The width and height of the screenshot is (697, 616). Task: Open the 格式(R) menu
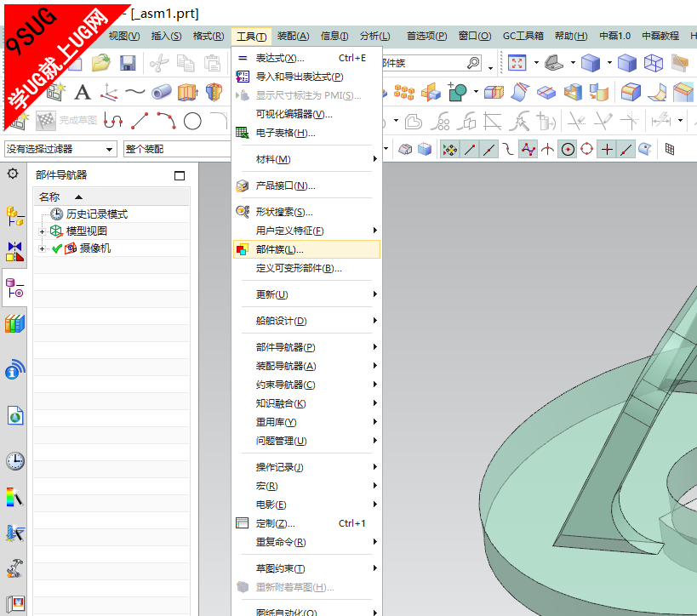pyautogui.click(x=209, y=36)
